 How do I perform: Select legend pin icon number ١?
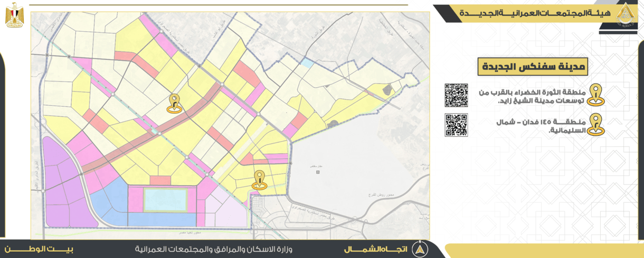tap(596, 95)
